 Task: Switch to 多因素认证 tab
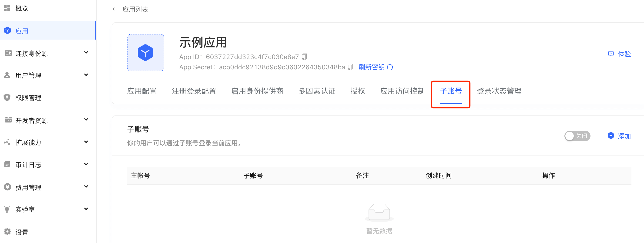pyautogui.click(x=317, y=91)
